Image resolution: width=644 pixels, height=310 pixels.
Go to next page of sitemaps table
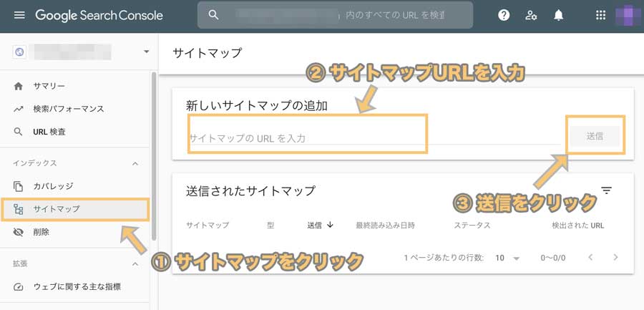(615, 257)
